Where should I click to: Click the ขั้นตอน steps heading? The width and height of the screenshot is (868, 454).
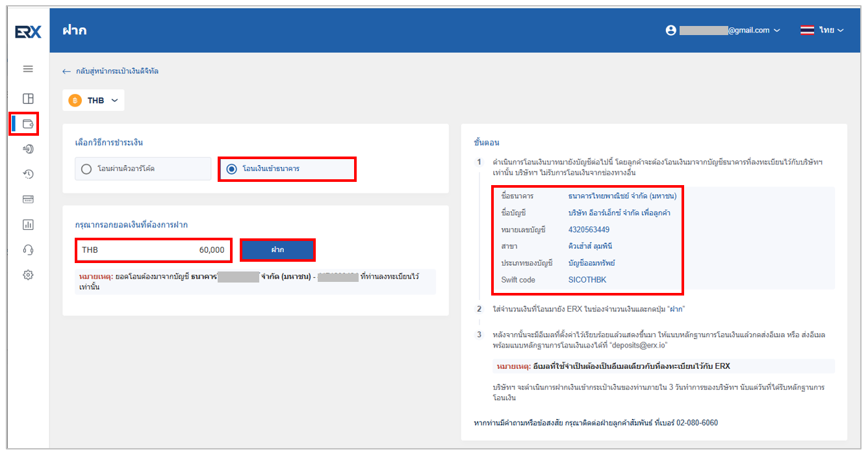point(487,142)
